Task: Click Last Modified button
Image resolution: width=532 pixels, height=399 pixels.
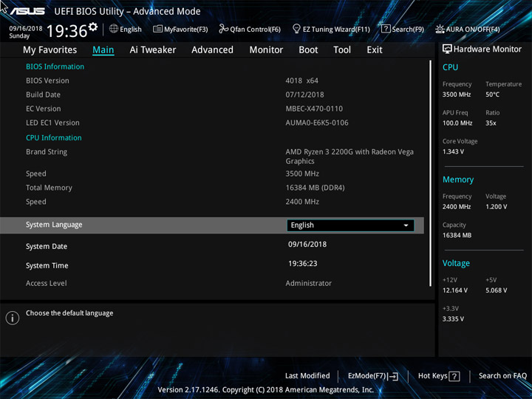Action: coord(307,375)
